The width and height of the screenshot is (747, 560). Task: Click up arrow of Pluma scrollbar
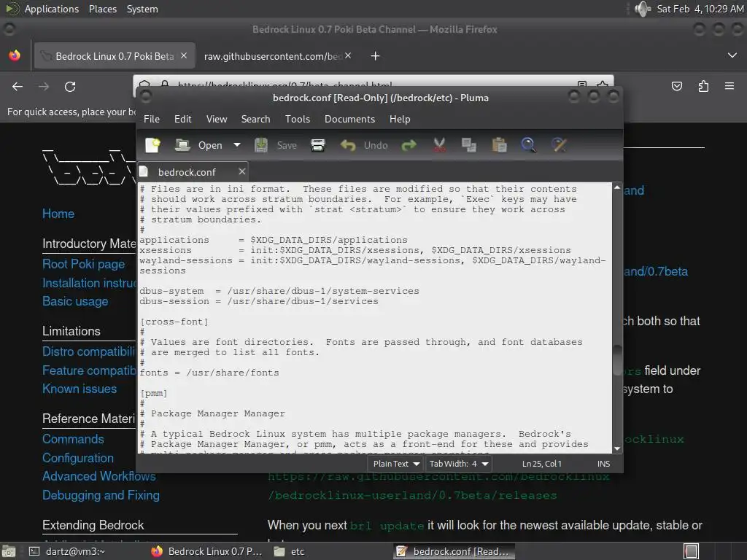tap(617, 187)
